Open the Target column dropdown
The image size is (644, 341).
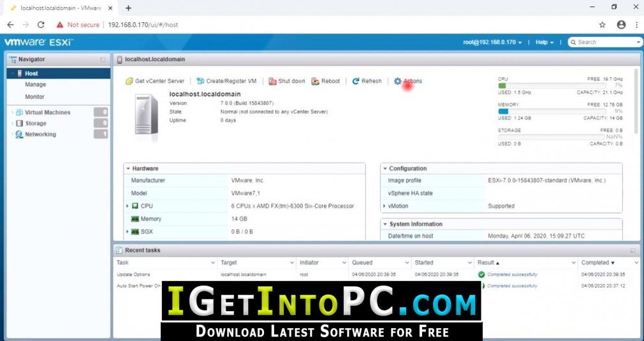click(x=292, y=263)
